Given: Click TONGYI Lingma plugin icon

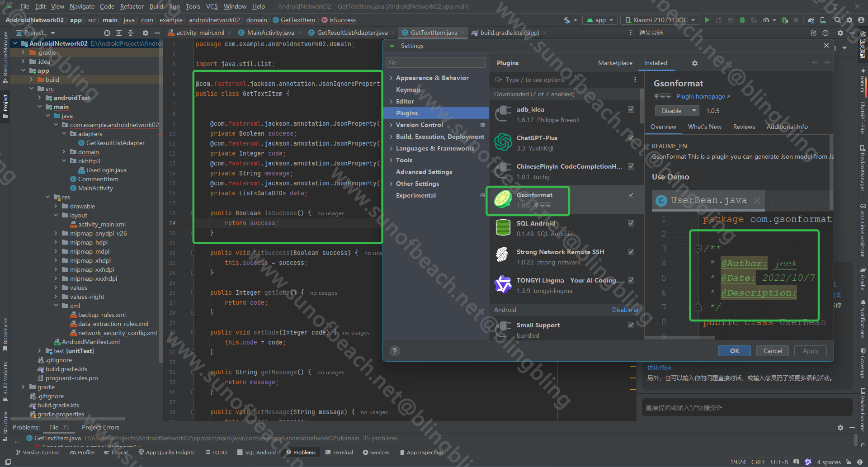Looking at the screenshot, I should click(x=503, y=285).
